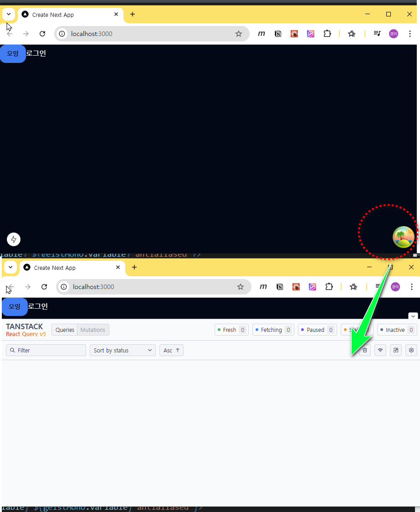The height and width of the screenshot is (512, 420).
Task: Click the trash clear-cache icon in devtools
Action: click(364, 350)
